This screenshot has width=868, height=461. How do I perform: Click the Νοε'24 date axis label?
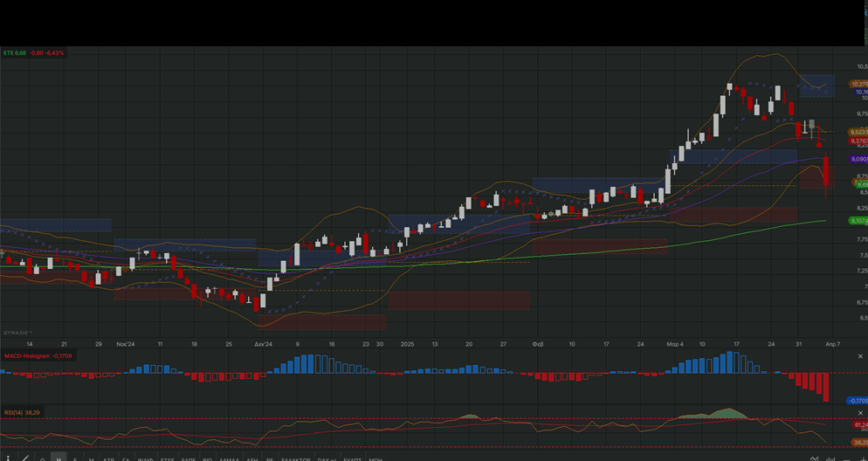click(x=125, y=344)
